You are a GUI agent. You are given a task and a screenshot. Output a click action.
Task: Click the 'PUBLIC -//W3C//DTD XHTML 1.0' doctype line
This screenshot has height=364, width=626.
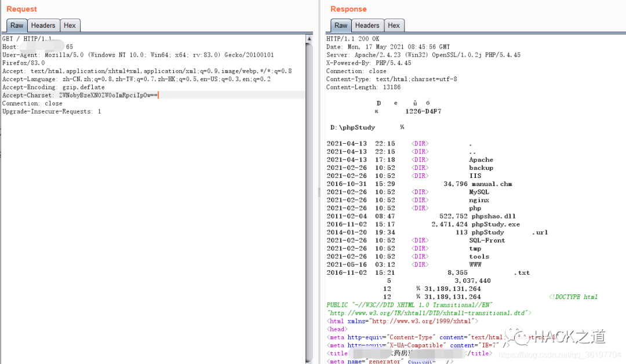coord(410,305)
